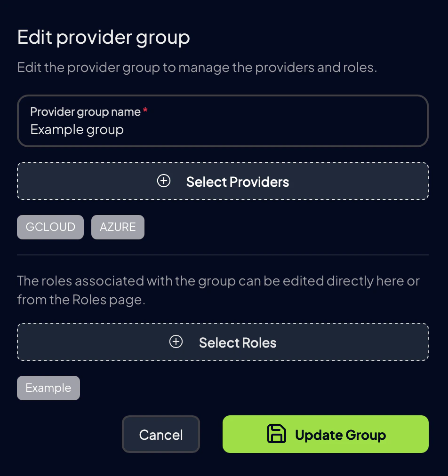The image size is (448, 476).
Task: Expand the providers selection area
Action: coord(223,181)
